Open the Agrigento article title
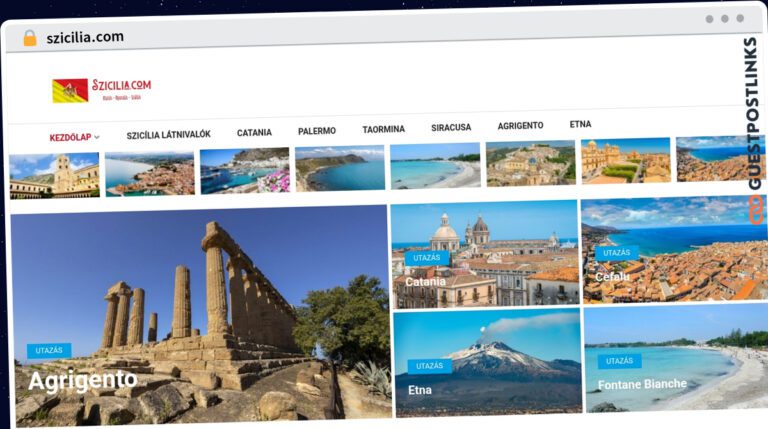The image size is (768, 429). pyautogui.click(x=83, y=381)
